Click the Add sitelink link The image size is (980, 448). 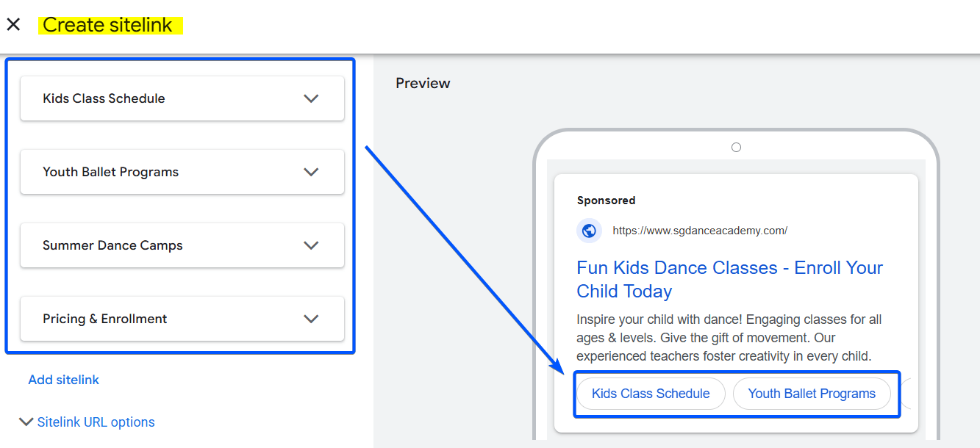point(63,380)
